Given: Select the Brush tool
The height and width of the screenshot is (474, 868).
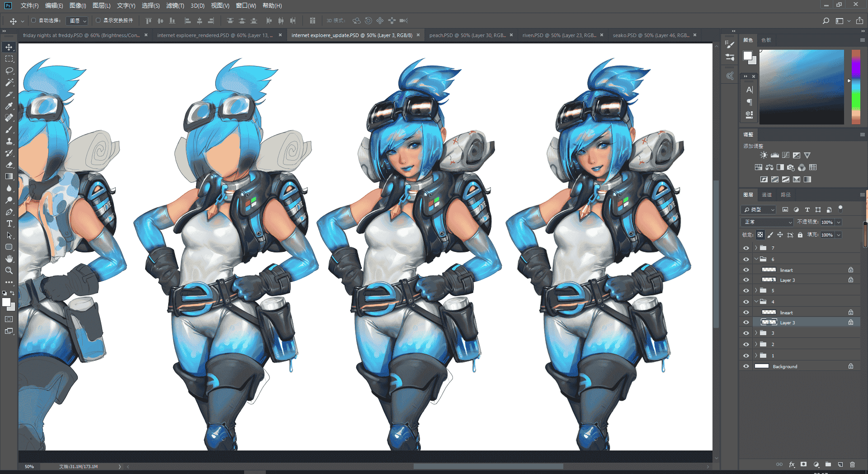Looking at the screenshot, I should coord(9,129).
